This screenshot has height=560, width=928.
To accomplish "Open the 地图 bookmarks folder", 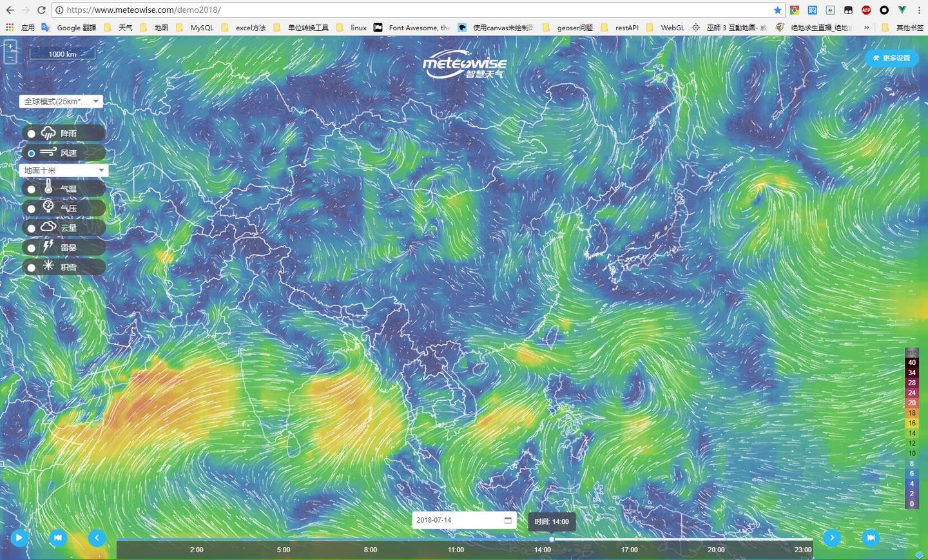I will pyautogui.click(x=155, y=28).
